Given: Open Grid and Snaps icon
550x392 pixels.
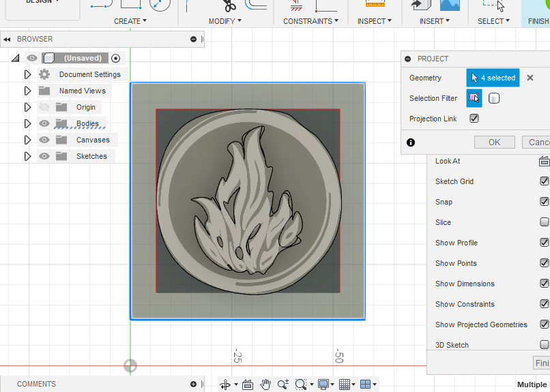Looking at the screenshot, I should click(x=345, y=385).
